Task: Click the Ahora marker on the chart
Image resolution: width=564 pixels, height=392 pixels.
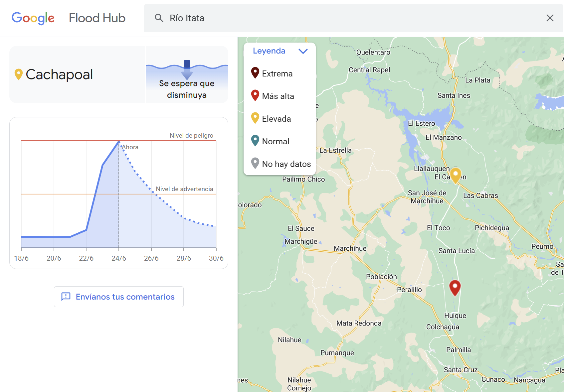Action: [130, 147]
